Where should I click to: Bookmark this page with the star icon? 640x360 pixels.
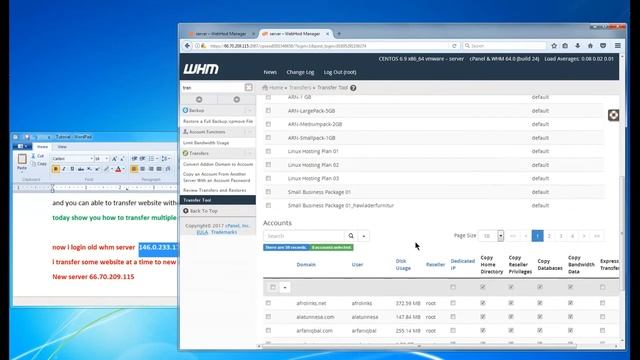pyautogui.click(x=554, y=46)
